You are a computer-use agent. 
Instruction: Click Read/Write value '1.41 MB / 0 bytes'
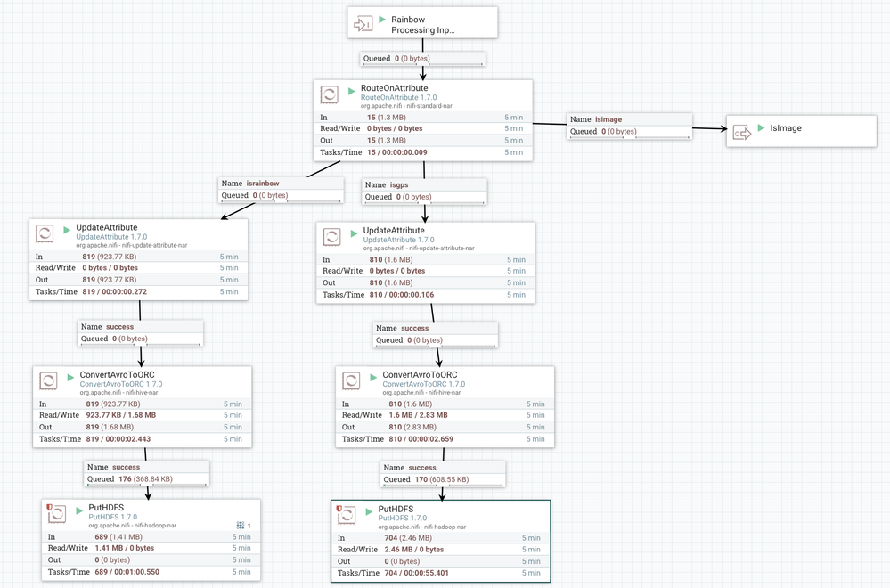point(125,548)
